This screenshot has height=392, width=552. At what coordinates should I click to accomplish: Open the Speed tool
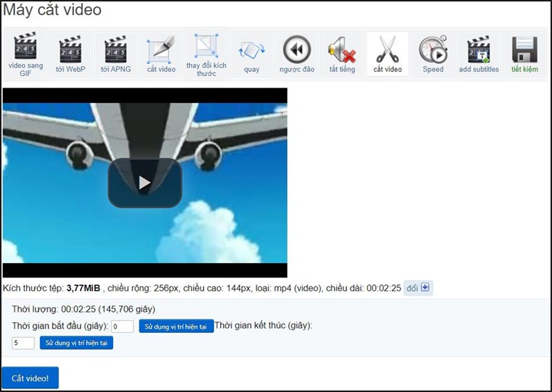(433, 54)
